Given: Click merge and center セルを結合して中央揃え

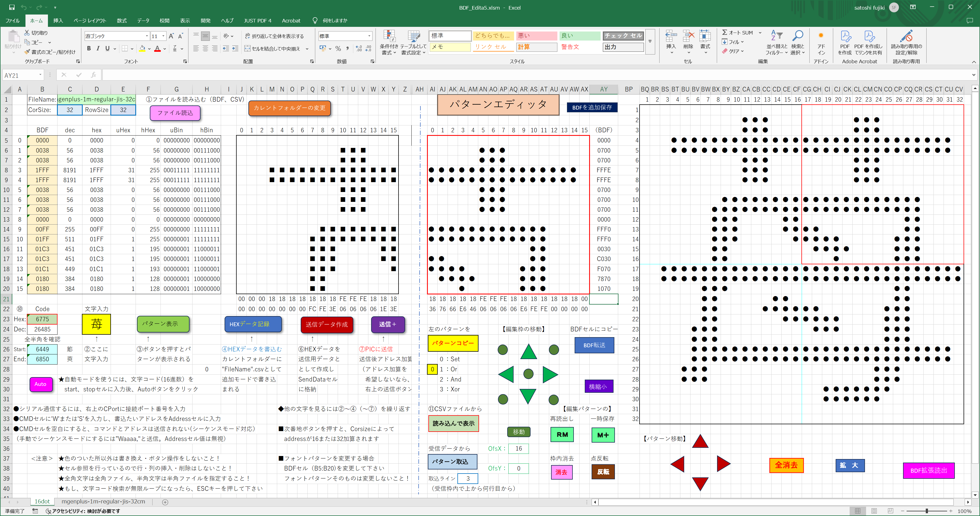Looking at the screenshot, I should (x=273, y=48).
